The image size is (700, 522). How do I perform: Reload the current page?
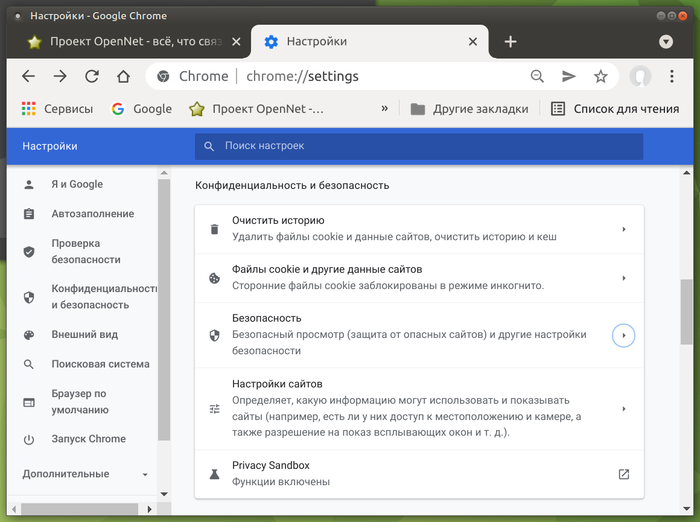click(x=92, y=76)
